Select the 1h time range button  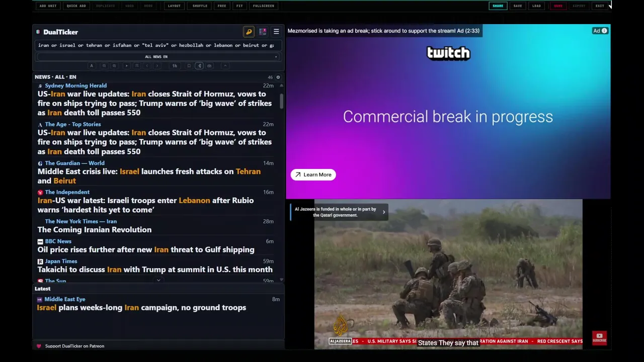point(175,66)
